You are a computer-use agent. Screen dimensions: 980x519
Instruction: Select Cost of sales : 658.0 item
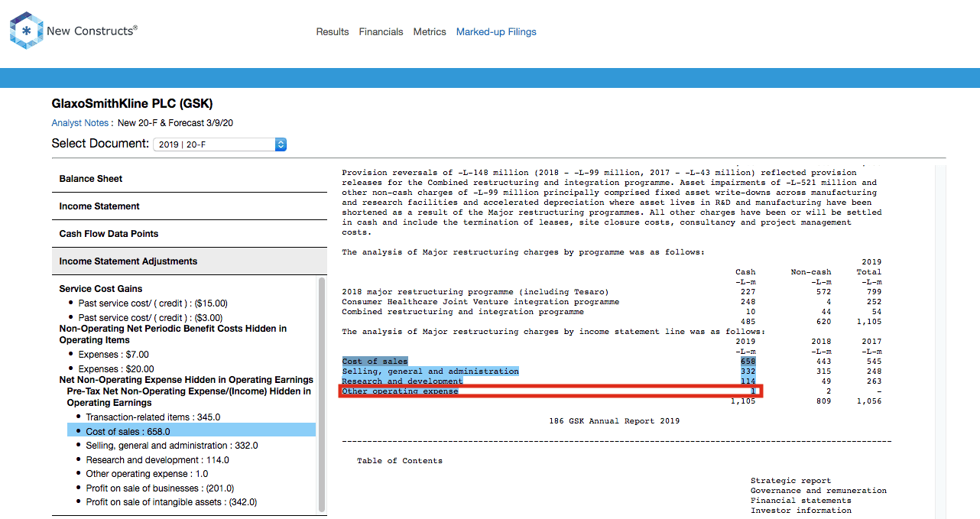coord(191,431)
